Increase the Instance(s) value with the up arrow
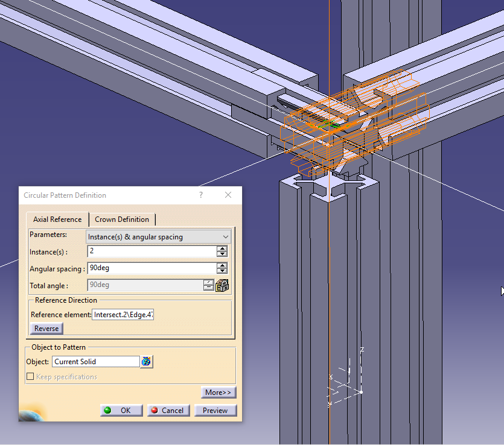This screenshot has height=445, width=504. point(223,249)
